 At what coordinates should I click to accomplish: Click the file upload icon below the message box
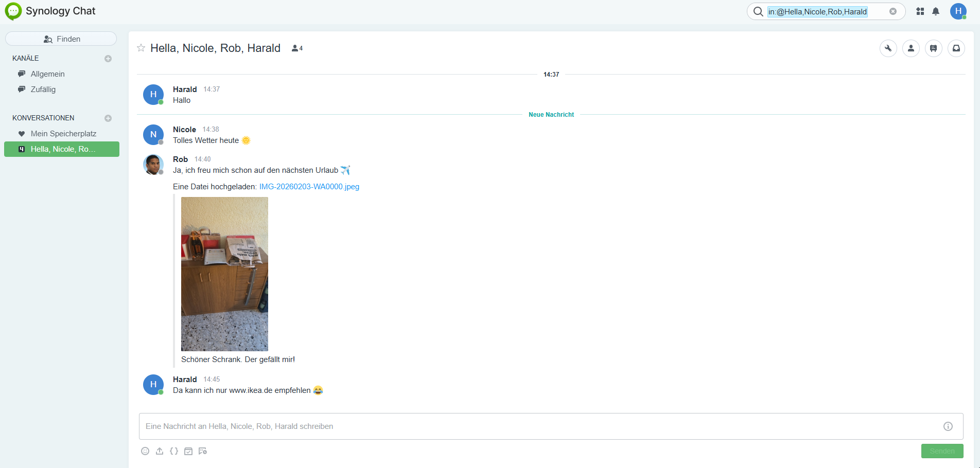pyautogui.click(x=160, y=451)
